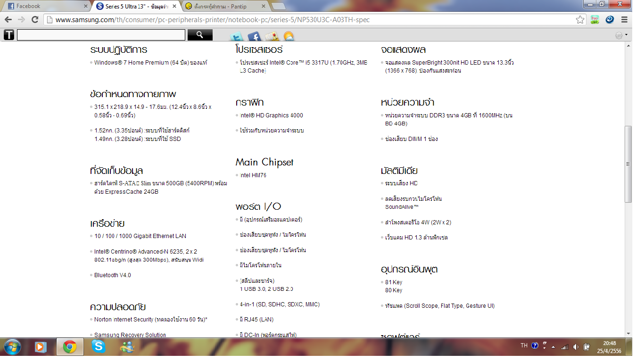The width and height of the screenshot is (644, 362).
Task: Expand the gear dropdown arrow
Action: coord(626,35)
